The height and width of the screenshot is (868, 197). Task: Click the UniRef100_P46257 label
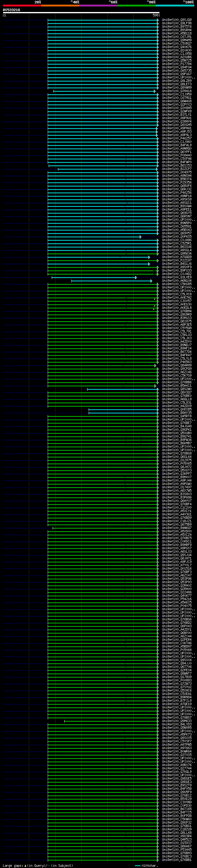pyautogui.click(x=177, y=139)
